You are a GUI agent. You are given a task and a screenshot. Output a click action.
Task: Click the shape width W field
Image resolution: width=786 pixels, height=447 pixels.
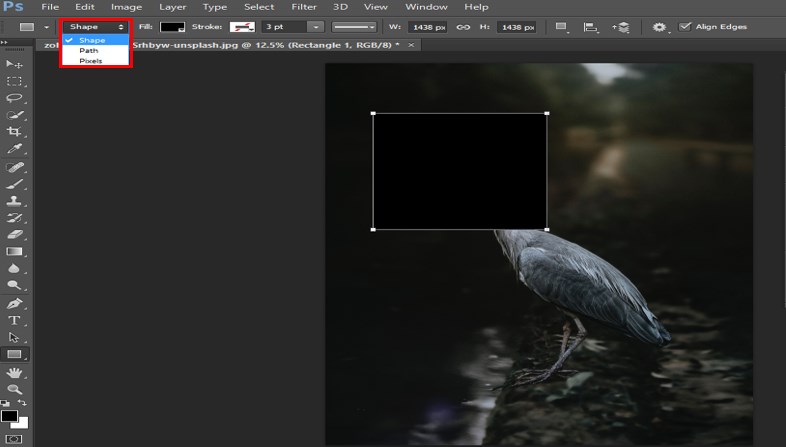(428, 27)
